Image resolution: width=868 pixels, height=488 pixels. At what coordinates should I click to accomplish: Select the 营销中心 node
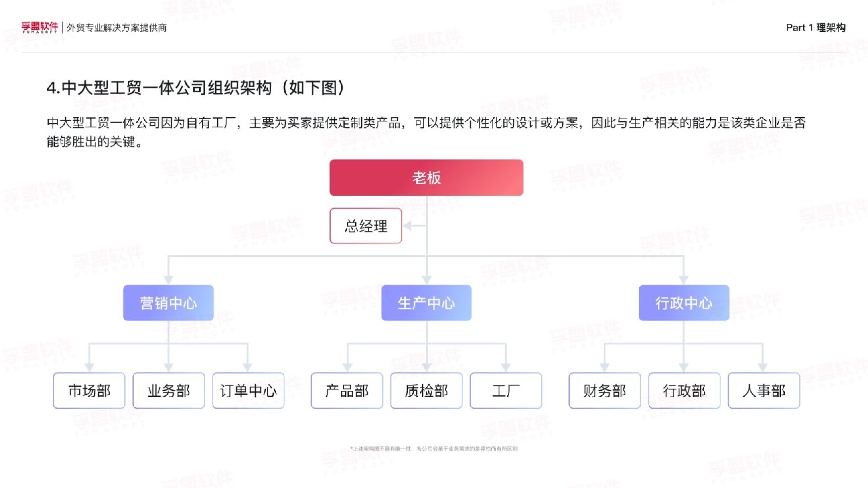pos(168,303)
